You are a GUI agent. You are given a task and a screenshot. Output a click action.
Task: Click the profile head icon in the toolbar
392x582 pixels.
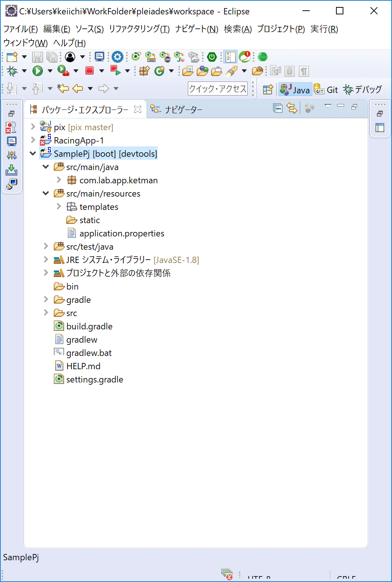click(x=70, y=57)
